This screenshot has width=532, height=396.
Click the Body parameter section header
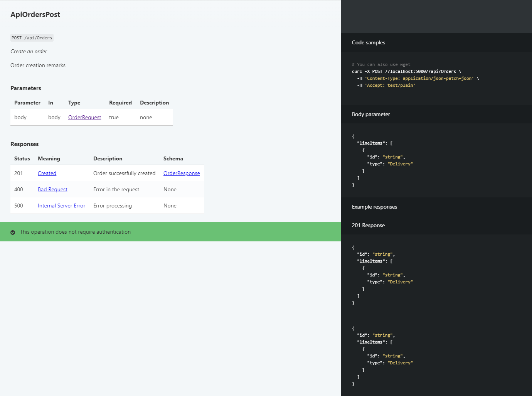tap(371, 114)
